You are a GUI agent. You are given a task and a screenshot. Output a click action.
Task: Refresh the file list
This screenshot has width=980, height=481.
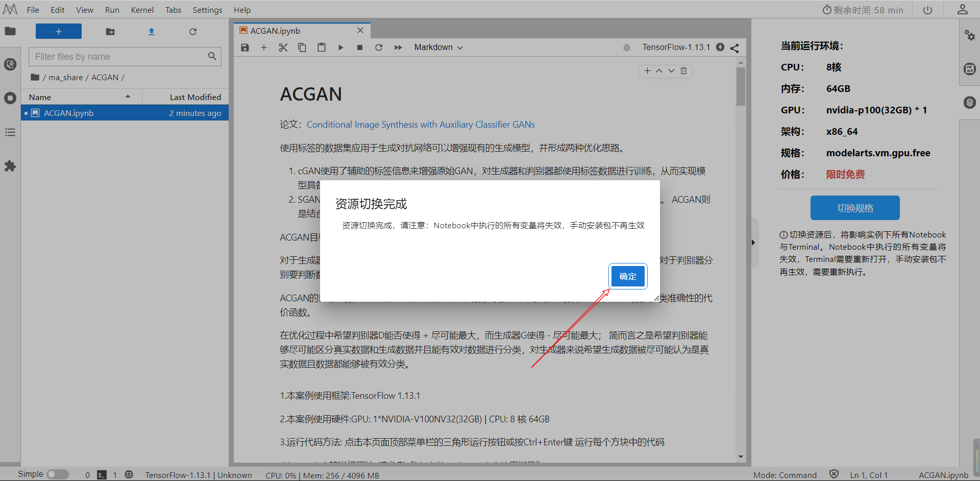tap(193, 32)
